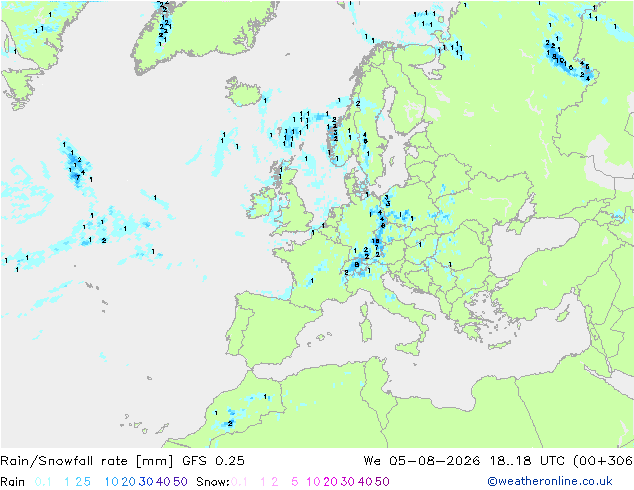Select the Snow legend value 50

[382, 482]
